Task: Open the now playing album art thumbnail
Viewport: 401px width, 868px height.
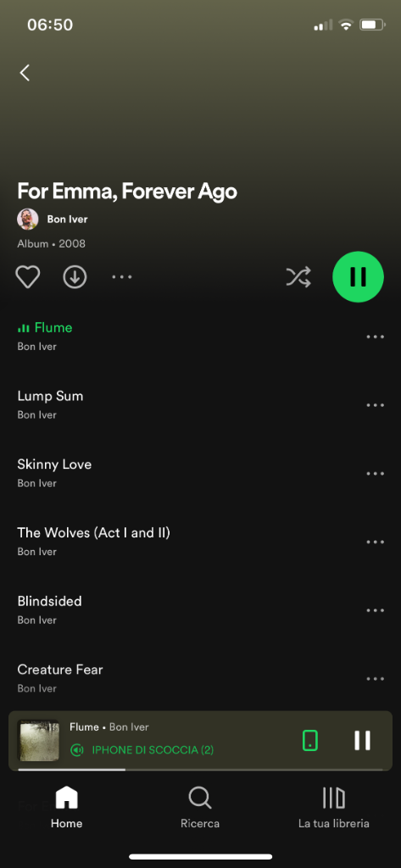Action: 38,740
